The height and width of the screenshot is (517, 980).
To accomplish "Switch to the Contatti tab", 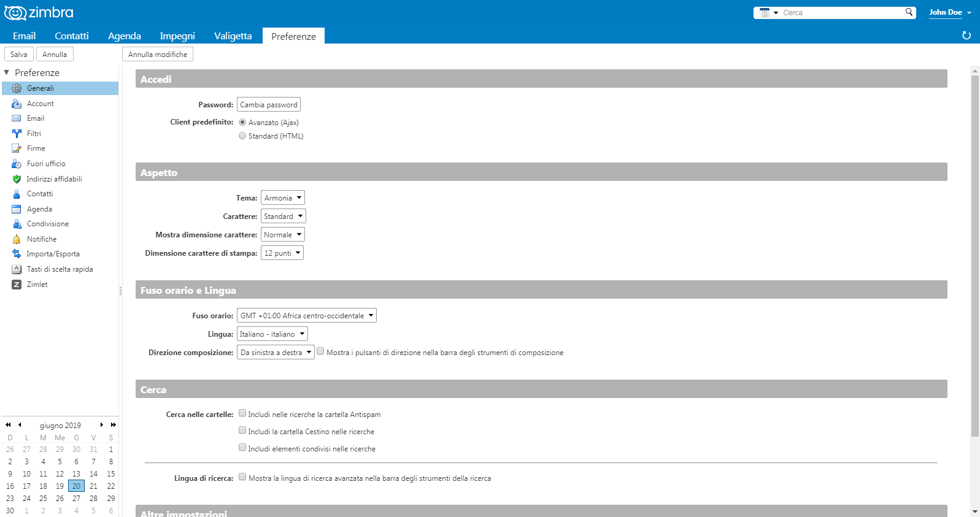I will click(72, 36).
